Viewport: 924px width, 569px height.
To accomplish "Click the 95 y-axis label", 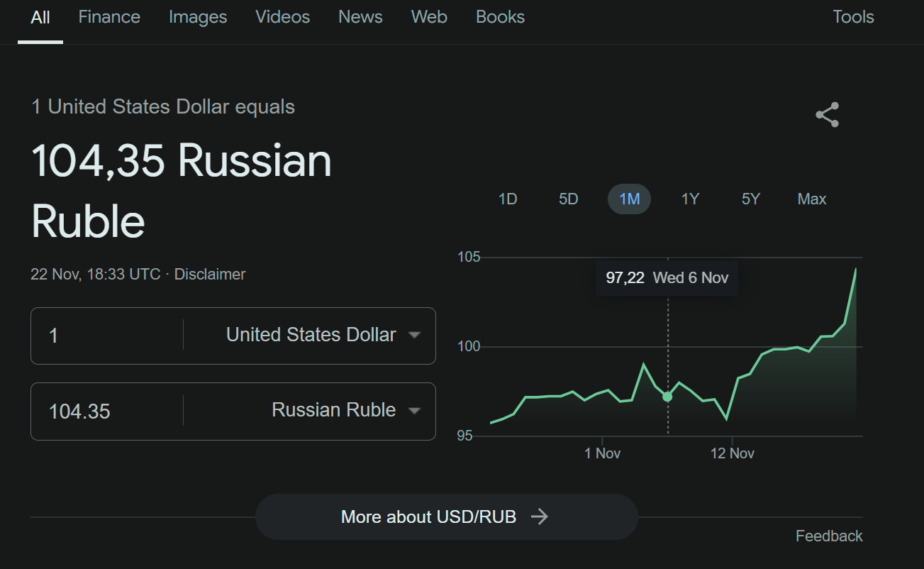I will tap(465, 436).
